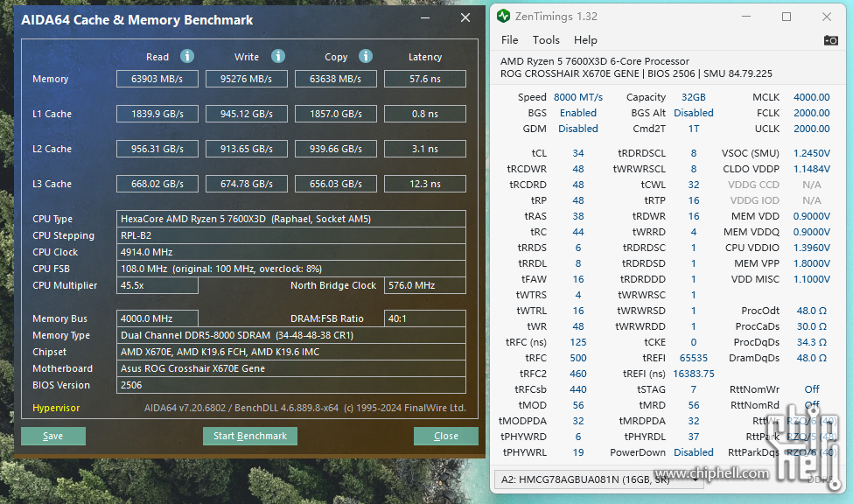Image resolution: width=853 pixels, height=504 pixels.
Task: Click the Memory Type Dual Channel DDR5-8000 field
Action: point(291,335)
